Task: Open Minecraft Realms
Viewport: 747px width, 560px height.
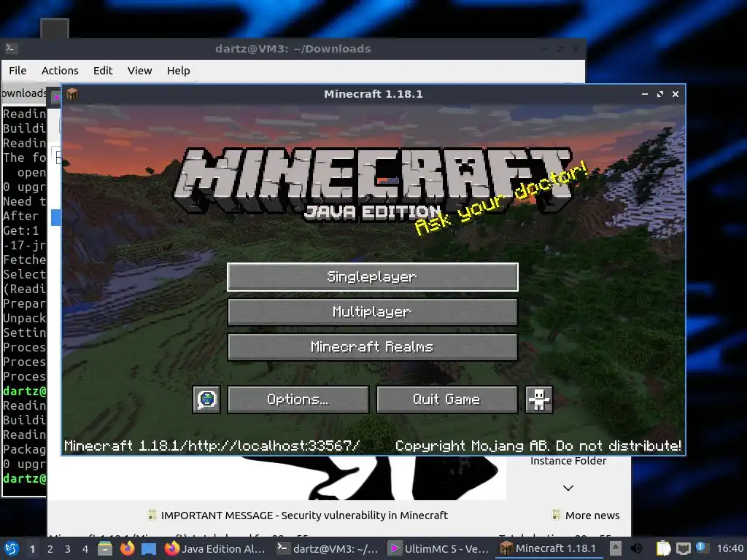Action: point(373,346)
